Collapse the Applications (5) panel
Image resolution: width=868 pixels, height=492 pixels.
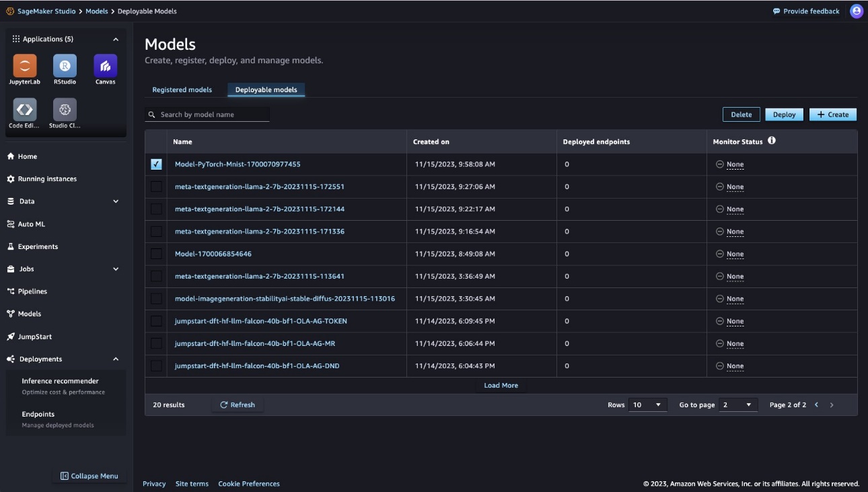click(116, 39)
